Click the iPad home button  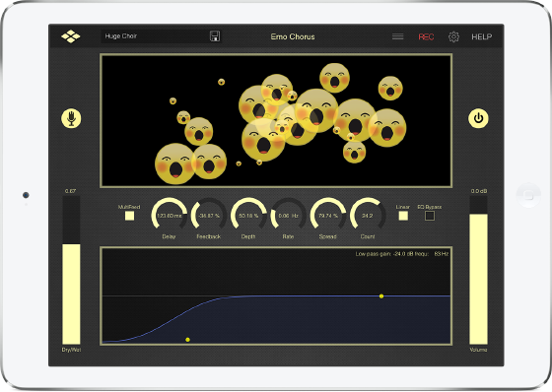(528, 195)
